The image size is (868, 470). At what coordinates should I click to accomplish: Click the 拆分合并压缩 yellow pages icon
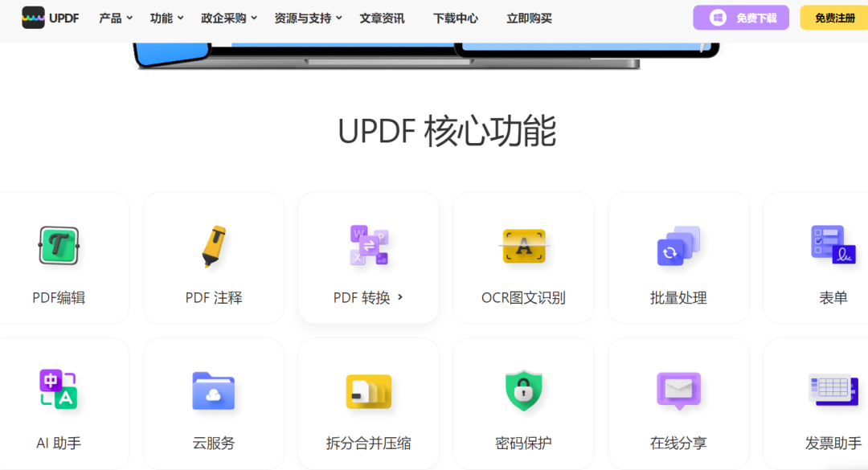369,391
